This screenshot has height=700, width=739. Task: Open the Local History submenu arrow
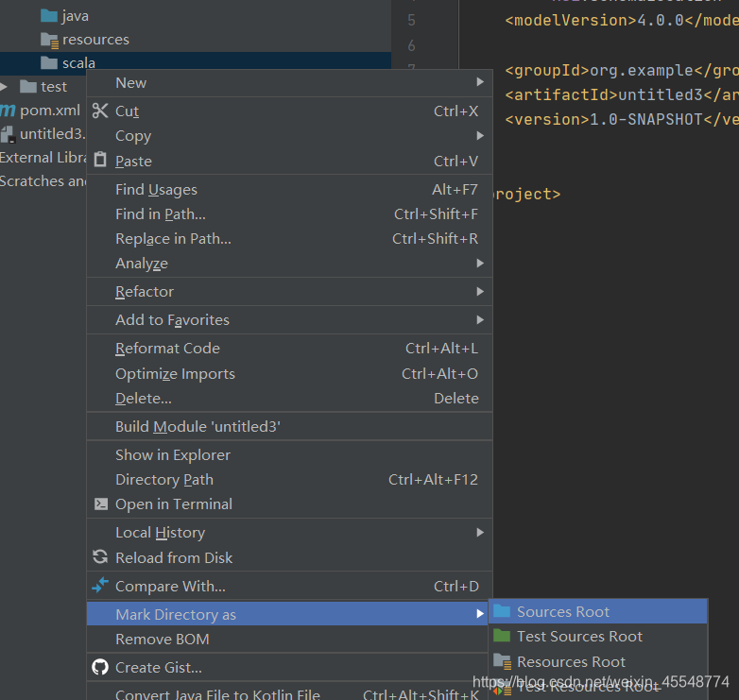coord(480,532)
